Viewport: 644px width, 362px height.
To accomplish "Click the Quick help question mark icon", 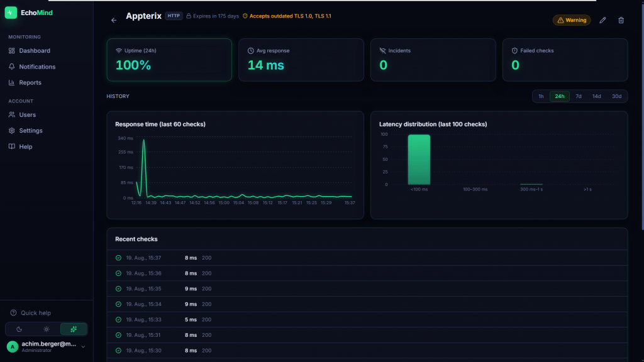I will click(13, 313).
